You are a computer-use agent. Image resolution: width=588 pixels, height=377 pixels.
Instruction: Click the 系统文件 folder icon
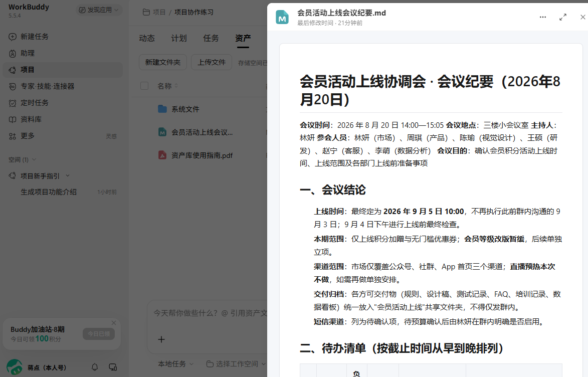(162, 109)
